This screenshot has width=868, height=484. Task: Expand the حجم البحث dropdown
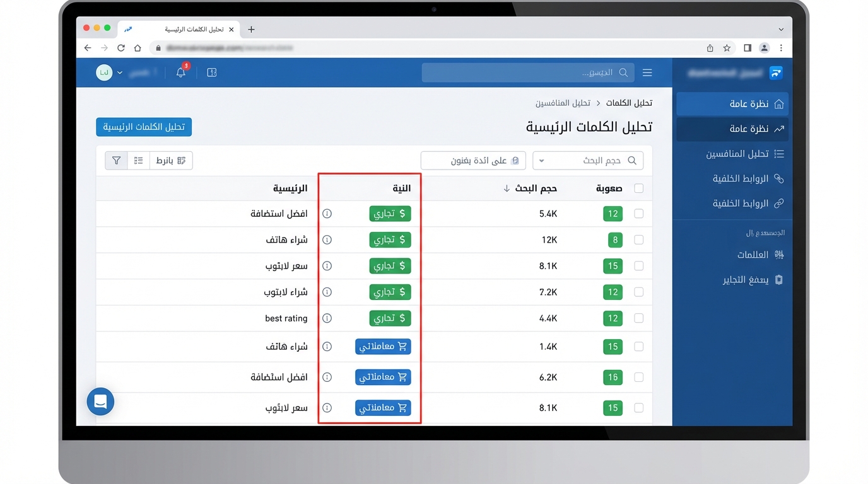(x=542, y=161)
